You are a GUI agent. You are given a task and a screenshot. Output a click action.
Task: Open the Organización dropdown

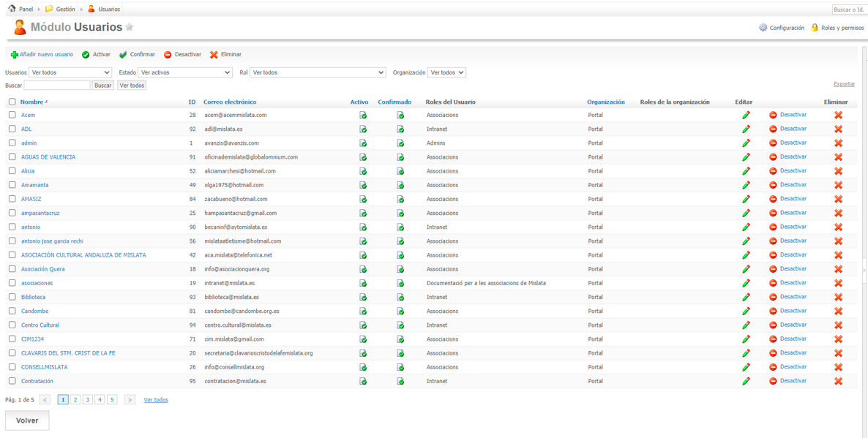446,72
